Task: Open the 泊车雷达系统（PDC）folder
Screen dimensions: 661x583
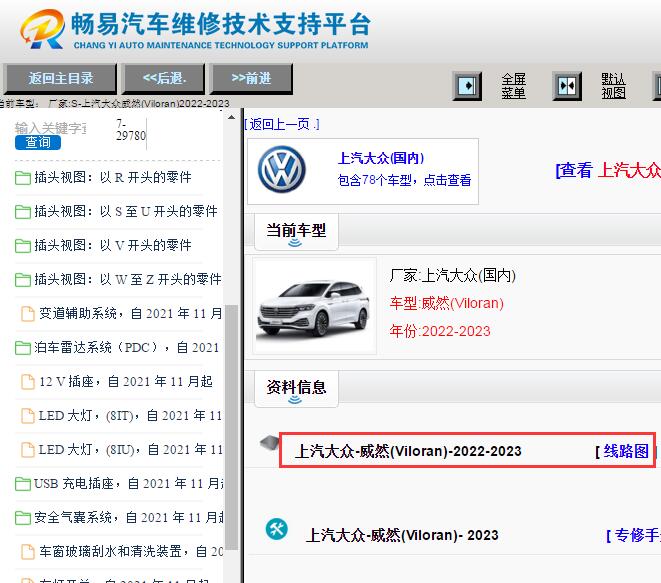Action: point(126,348)
